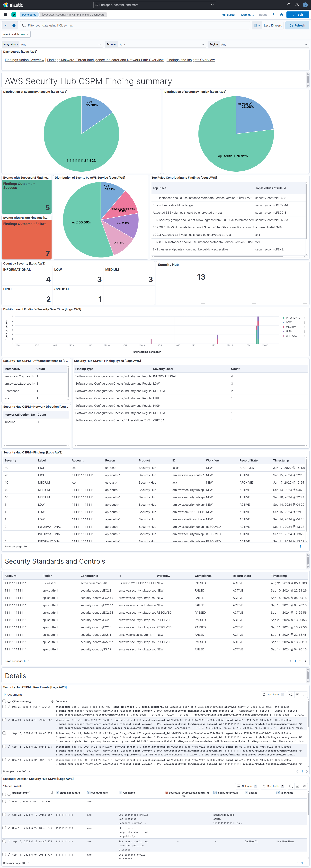
Task: Click the MEDIUM legend color dot
Action: pos(283,327)
